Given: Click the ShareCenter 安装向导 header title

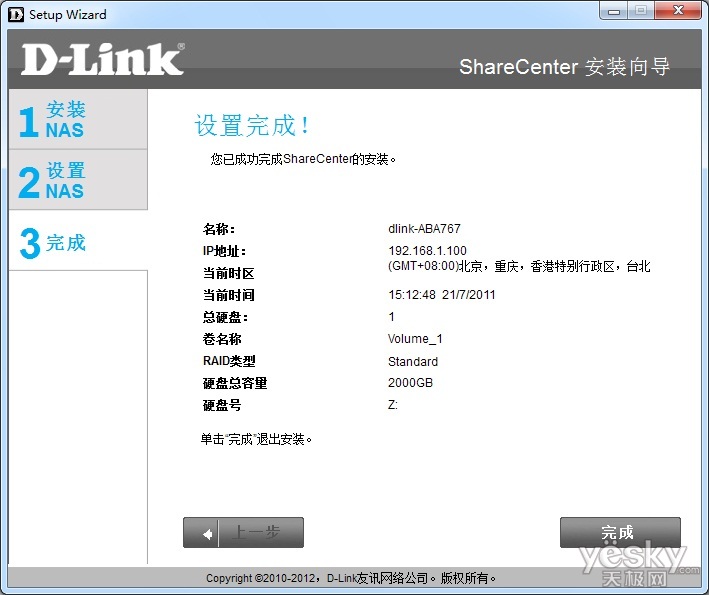Looking at the screenshot, I should click(564, 67).
